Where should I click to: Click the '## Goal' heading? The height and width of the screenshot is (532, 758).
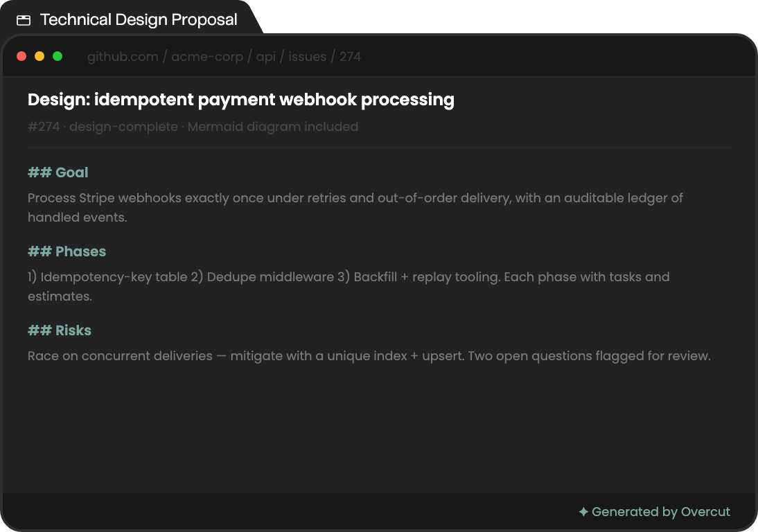[58, 172]
